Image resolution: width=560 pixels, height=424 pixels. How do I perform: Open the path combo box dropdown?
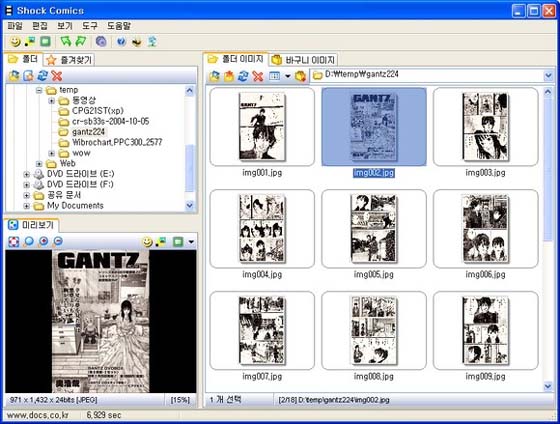tap(548, 75)
